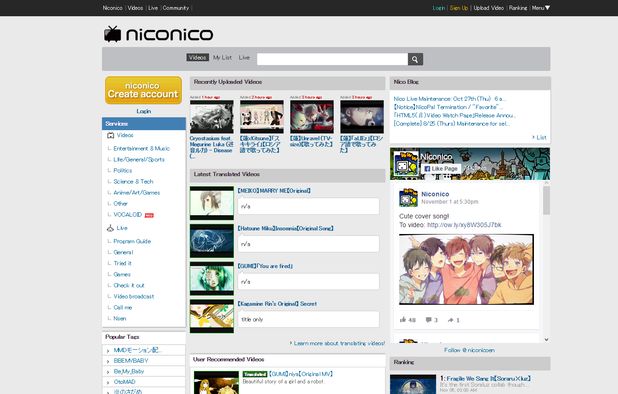Open Kagamine Rin's Original Secret title

pyautogui.click(x=277, y=304)
